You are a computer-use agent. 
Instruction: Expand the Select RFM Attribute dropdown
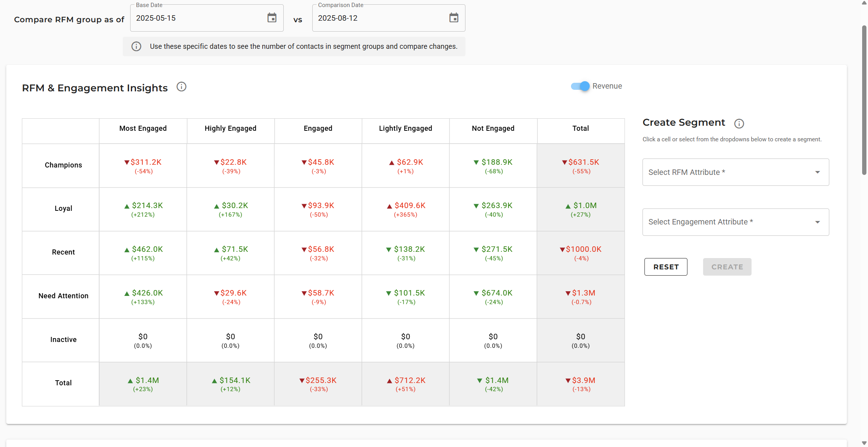[736, 172]
